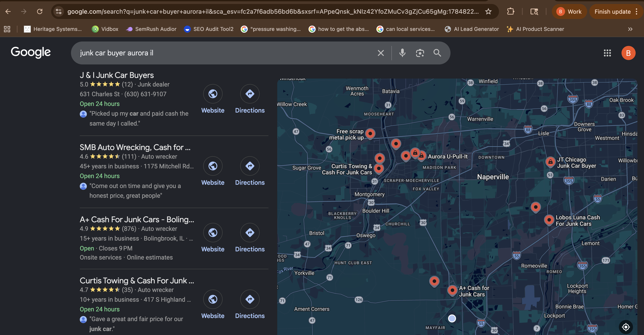Viewport: 644px width, 335px height.
Task: Click Finish update button
Action: (612, 11)
